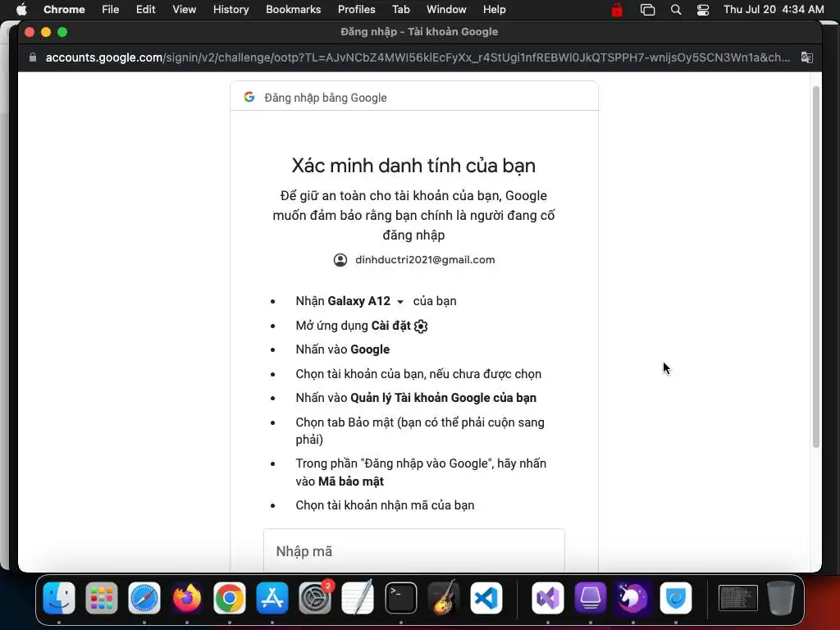Viewport: 840px width, 630px height.
Task: Open the Apple menu
Action: click(21, 9)
